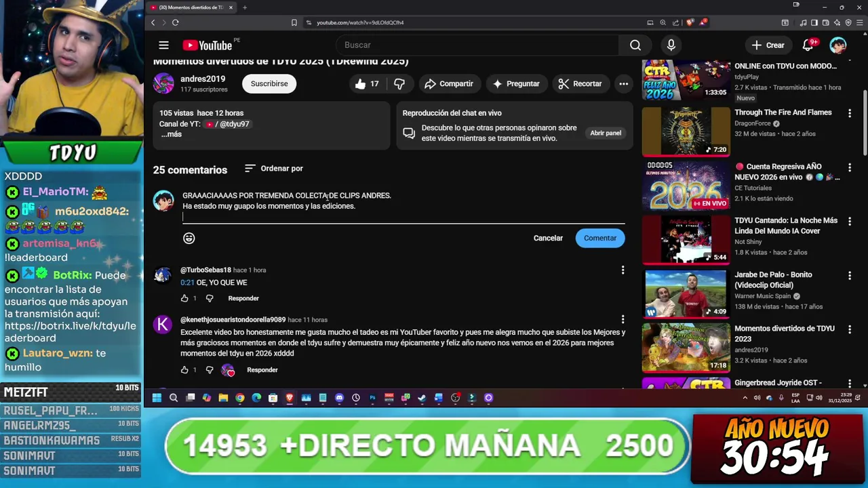Like TurboSebas18's comment
This screenshot has height=488, width=868.
184,298
